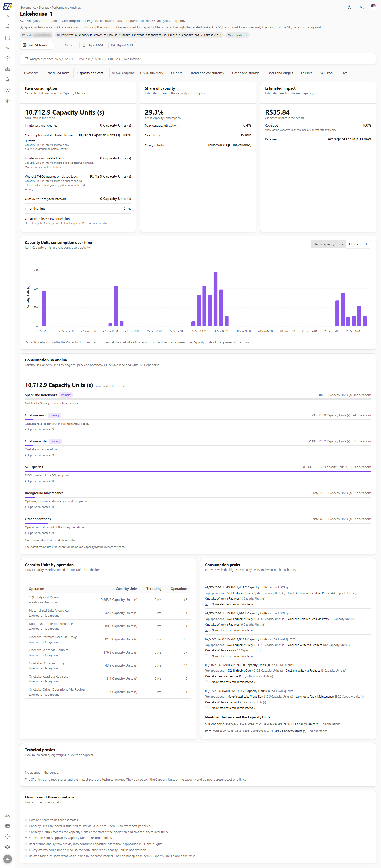
Task: Switch to the Scheduled tasks tab
Action: 57,73
